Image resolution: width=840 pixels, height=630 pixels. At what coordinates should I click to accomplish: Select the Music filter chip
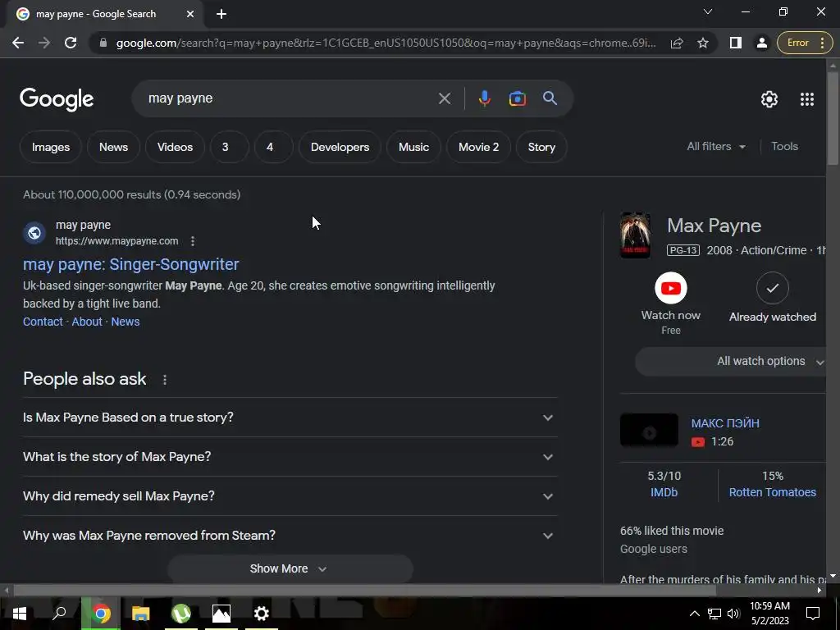(x=413, y=147)
